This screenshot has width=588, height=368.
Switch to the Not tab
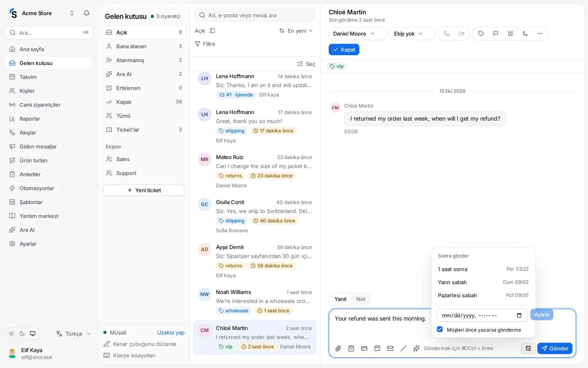pos(361,299)
